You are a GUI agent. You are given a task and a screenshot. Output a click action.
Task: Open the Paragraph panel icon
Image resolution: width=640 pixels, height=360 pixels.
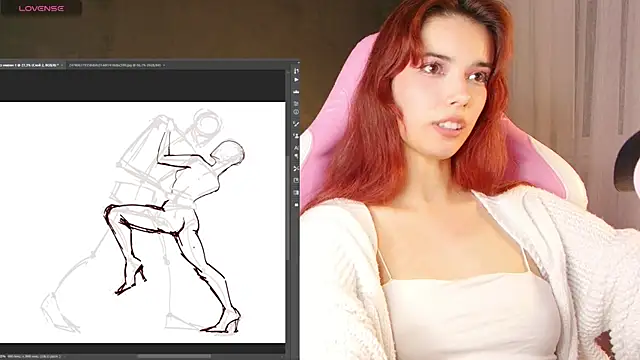(x=296, y=156)
